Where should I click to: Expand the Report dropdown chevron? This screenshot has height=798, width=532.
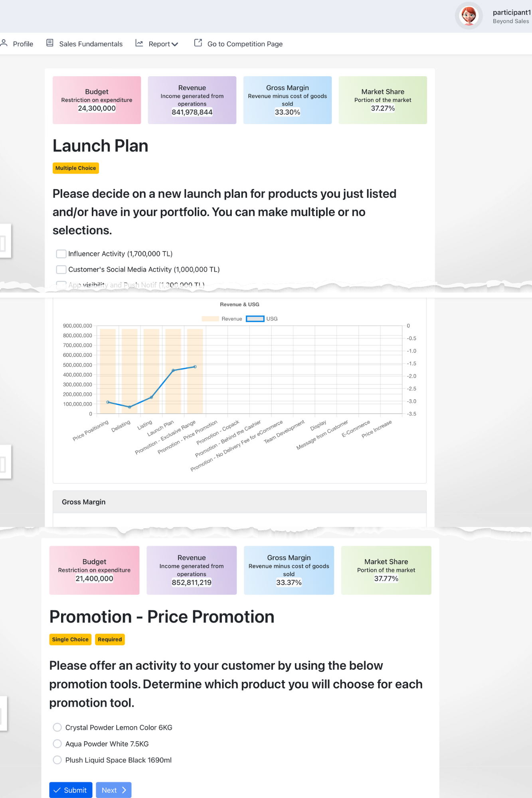[175, 44]
